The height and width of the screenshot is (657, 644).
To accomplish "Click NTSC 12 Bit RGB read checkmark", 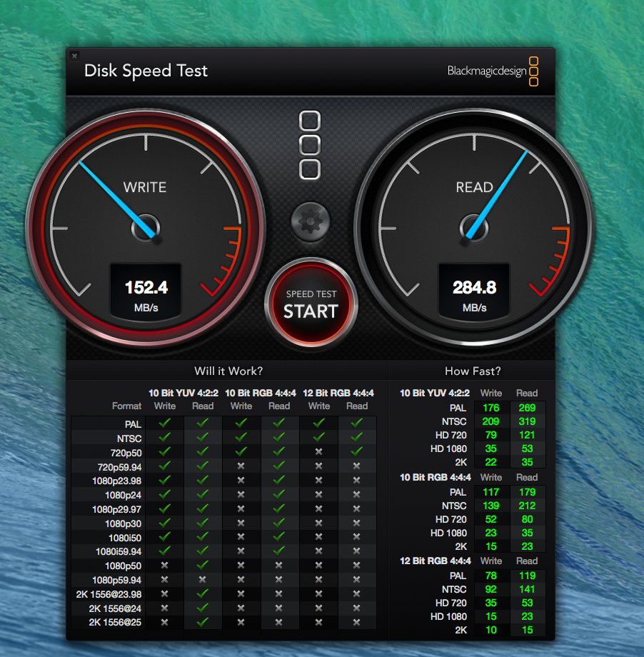I will [356, 437].
